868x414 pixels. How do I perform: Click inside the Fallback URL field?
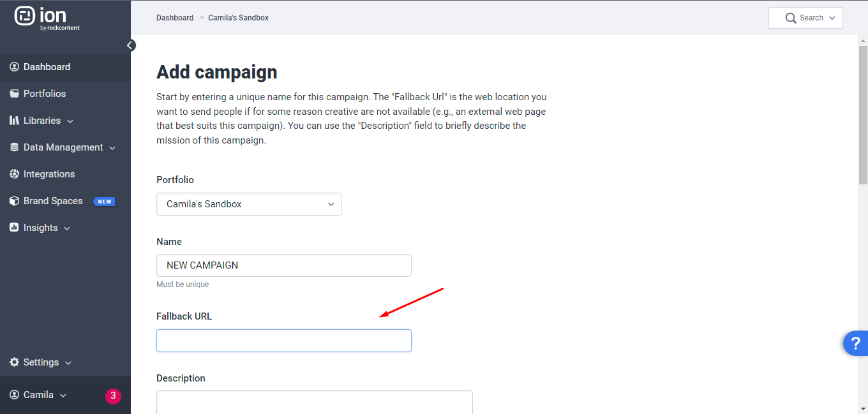click(284, 341)
